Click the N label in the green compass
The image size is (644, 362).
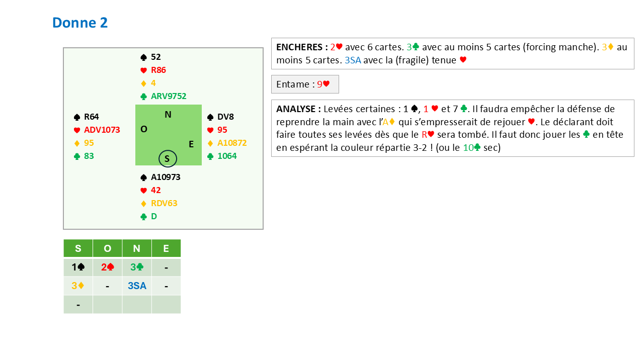point(168,115)
